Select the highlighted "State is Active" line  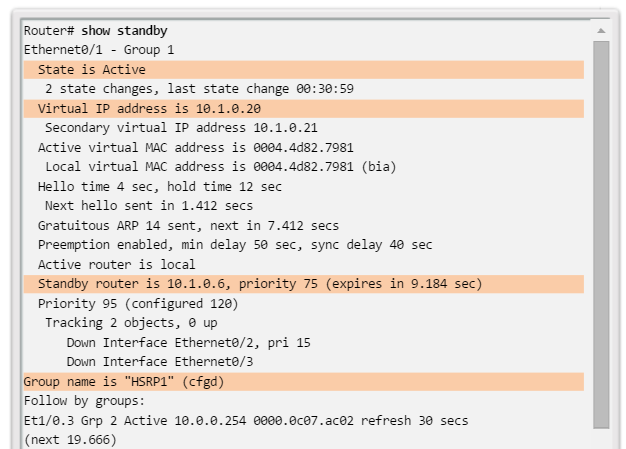click(x=91, y=69)
